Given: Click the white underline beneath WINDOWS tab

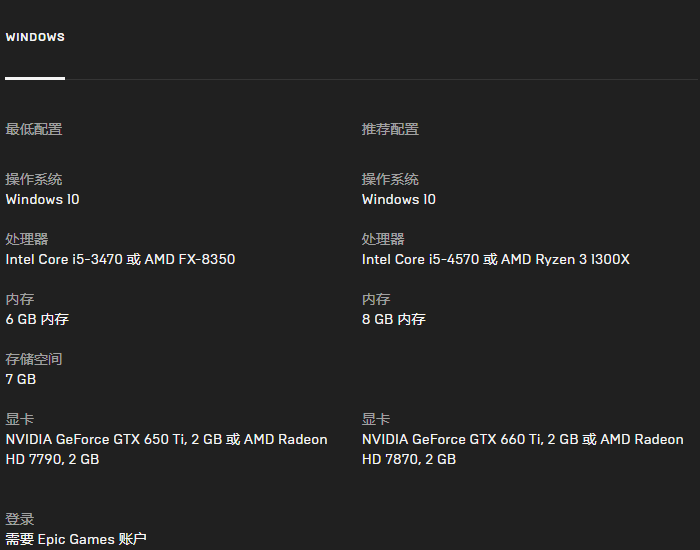Looking at the screenshot, I should [x=35, y=79].
